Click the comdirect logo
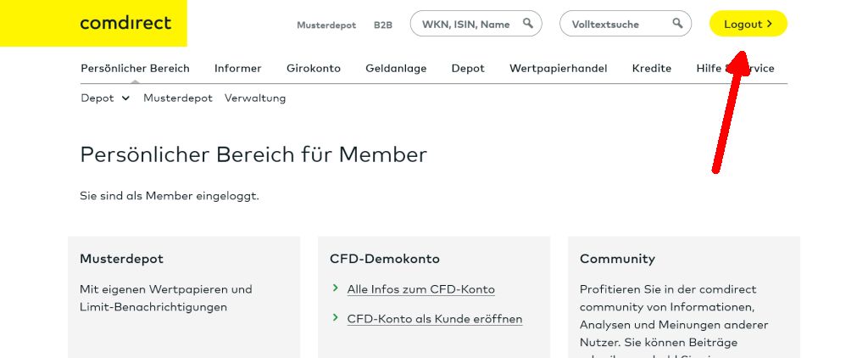Image resolution: width=868 pixels, height=358 pixels. coord(125,23)
